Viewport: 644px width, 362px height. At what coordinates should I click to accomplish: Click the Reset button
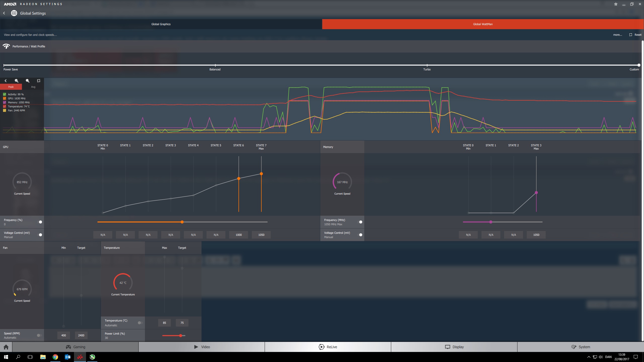[x=635, y=35]
